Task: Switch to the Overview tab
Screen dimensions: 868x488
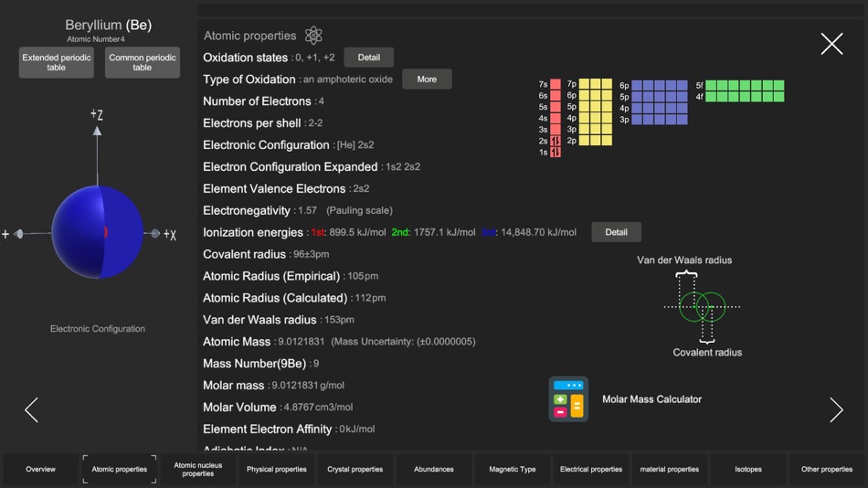Action: 40,469
